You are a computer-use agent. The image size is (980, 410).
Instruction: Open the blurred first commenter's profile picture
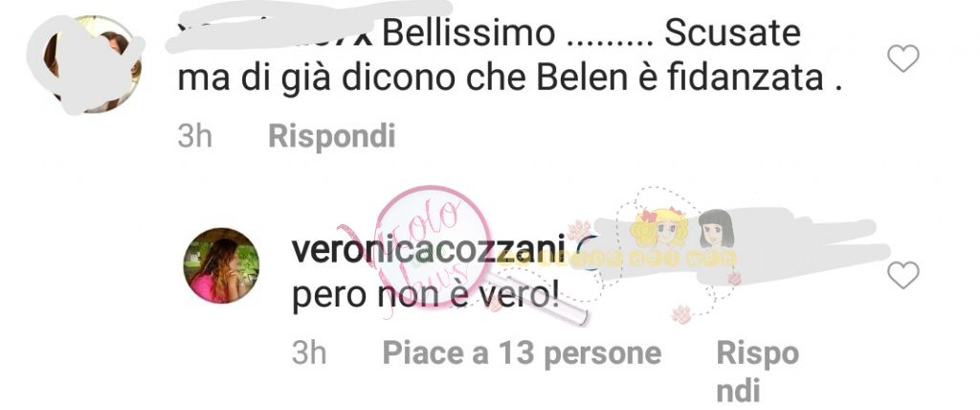point(92,64)
